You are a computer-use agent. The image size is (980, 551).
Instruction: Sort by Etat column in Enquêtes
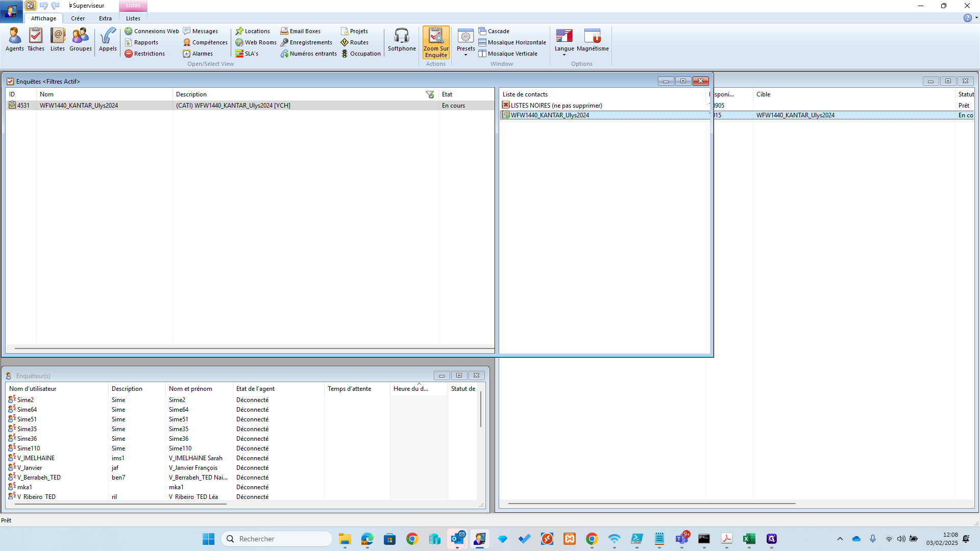coord(466,94)
